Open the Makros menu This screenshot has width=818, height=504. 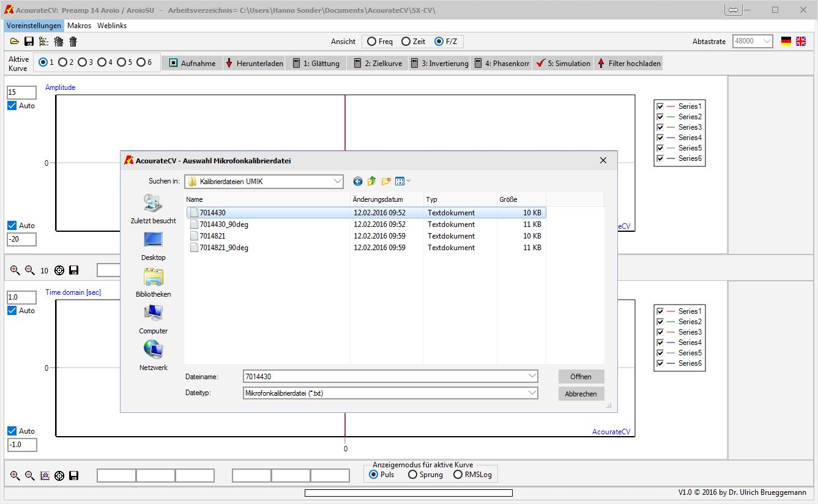click(80, 26)
